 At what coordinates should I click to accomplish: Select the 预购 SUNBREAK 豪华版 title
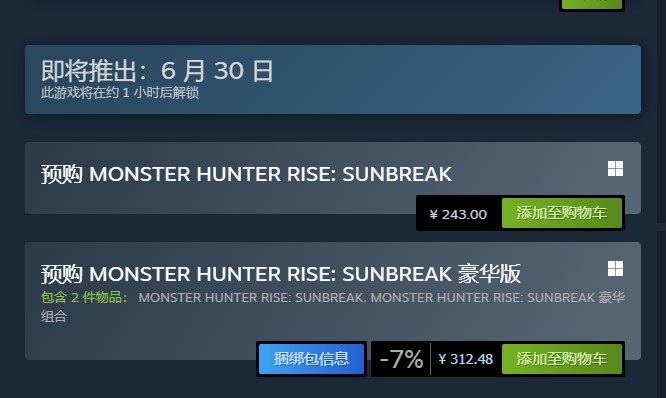(x=281, y=274)
